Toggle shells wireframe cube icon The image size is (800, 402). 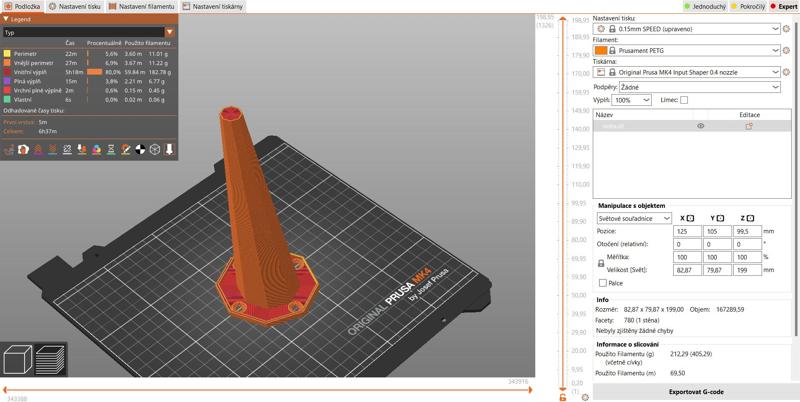[155, 149]
